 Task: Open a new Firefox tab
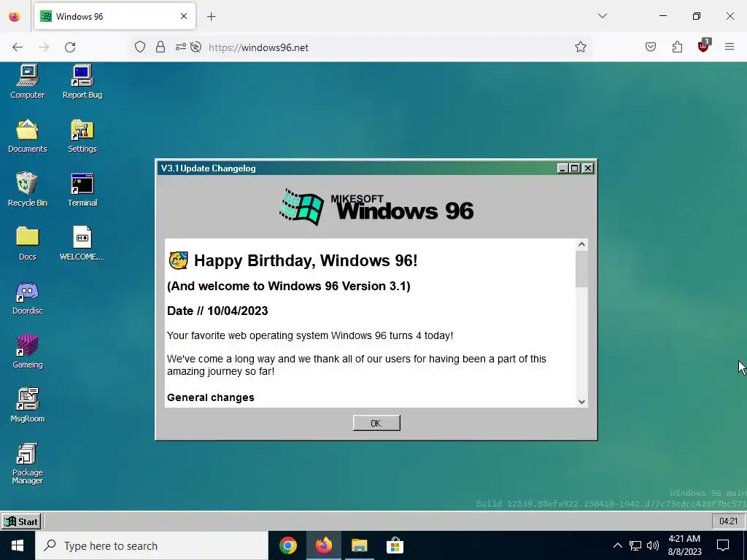point(212,17)
